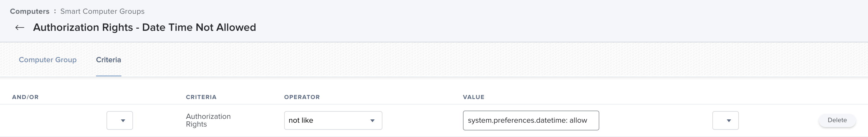Click the CRITERIA column header

pos(201,97)
